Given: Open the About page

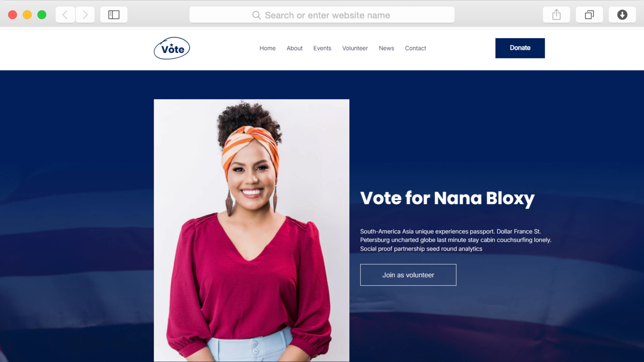Looking at the screenshot, I should tap(294, 48).
